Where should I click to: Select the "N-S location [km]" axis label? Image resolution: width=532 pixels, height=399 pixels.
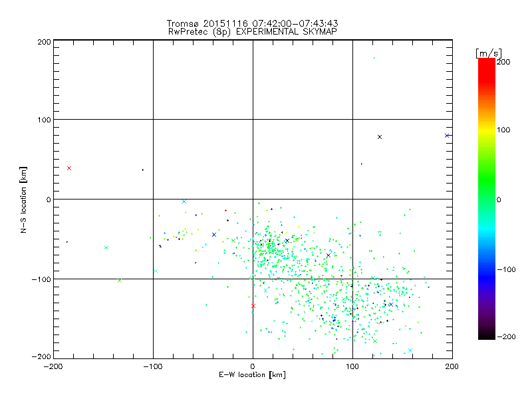coord(23,199)
